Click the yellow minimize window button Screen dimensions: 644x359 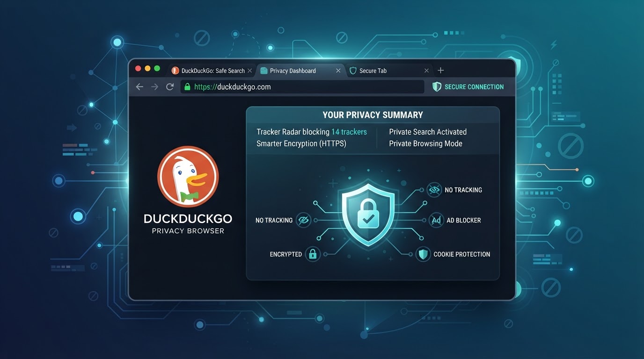pyautogui.click(x=147, y=68)
